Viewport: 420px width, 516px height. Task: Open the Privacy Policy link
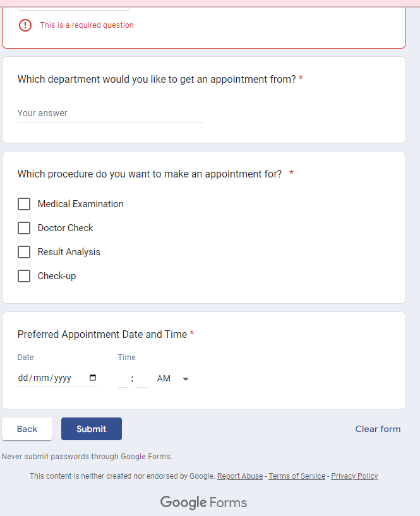click(354, 476)
